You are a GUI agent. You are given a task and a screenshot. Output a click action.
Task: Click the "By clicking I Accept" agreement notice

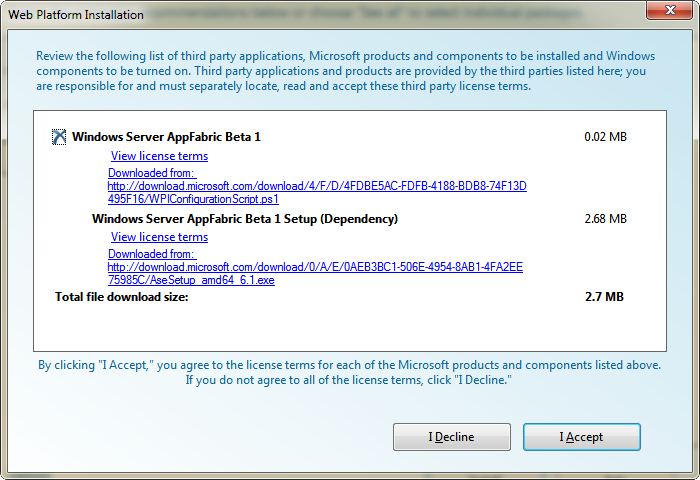coord(349,372)
